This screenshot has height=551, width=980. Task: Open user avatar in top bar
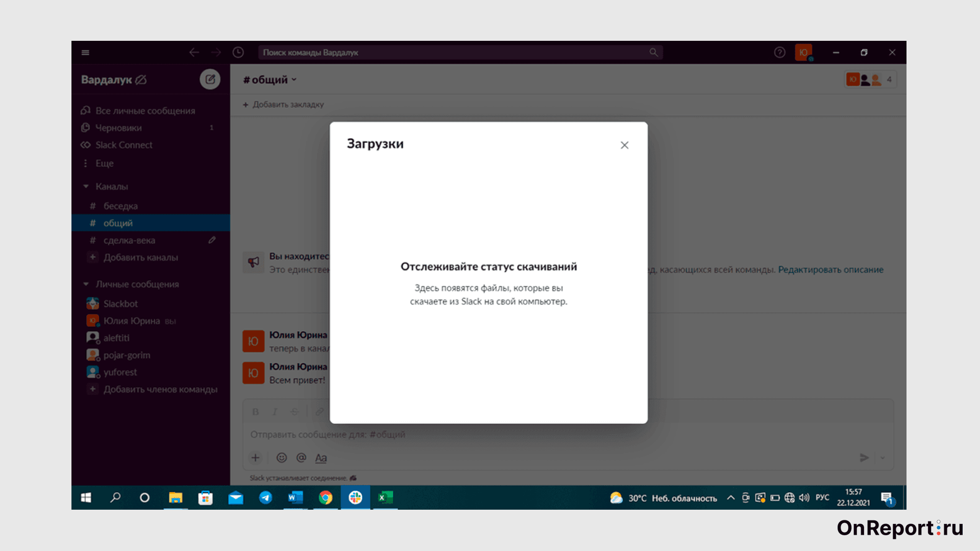(803, 53)
